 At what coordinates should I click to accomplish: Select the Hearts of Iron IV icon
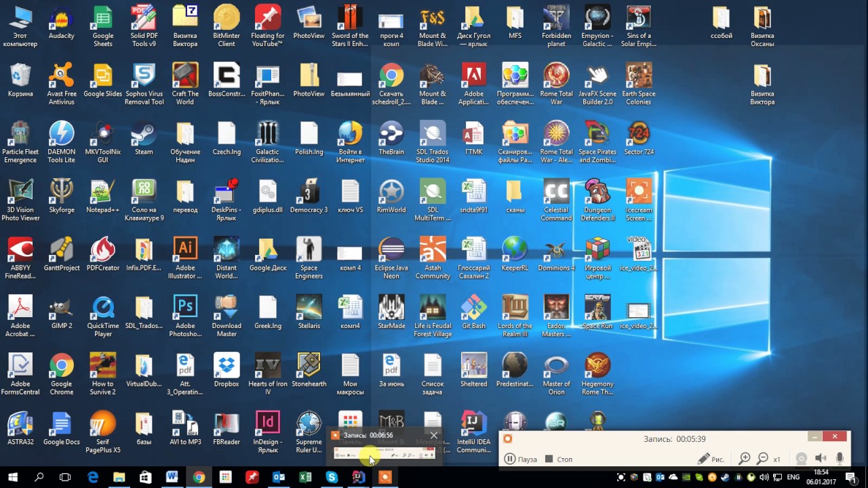click(x=268, y=375)
